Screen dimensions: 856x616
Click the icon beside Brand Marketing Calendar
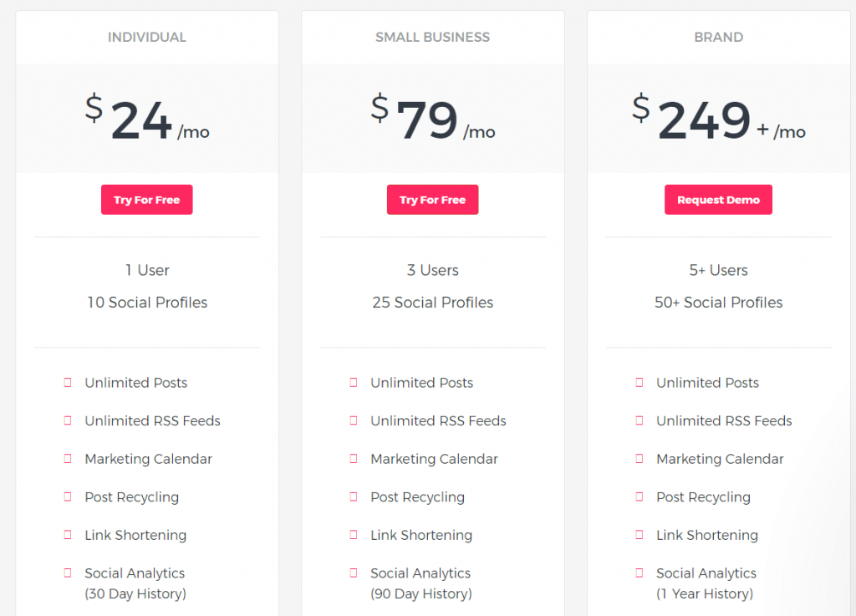coord(639,459)
